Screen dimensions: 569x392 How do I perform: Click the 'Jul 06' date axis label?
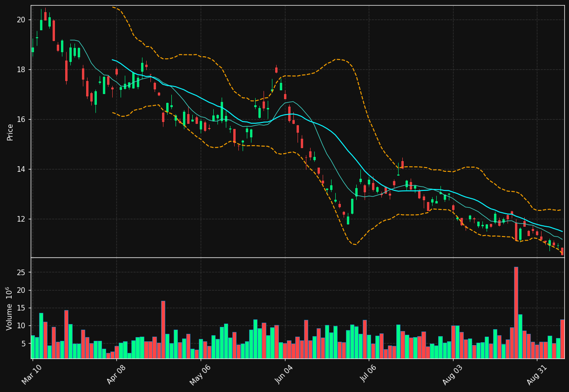(x=368, y=375)
